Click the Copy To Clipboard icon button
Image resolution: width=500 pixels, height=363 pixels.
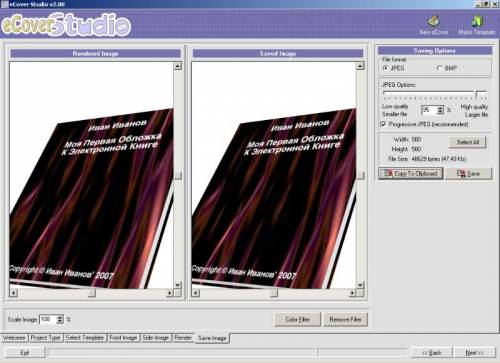411,174
